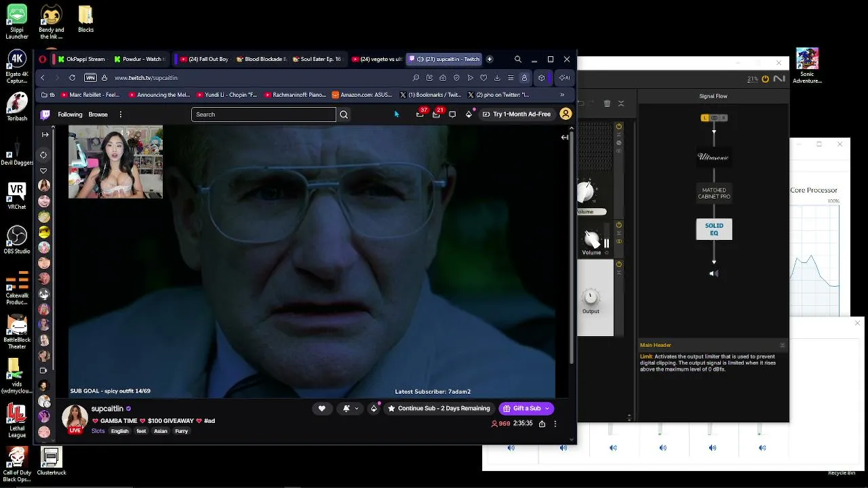Expand the Twitch left sidebar arrow
The width and height of the screenshot is (868, 488).
pyautogui.click(x=45, y=134)
